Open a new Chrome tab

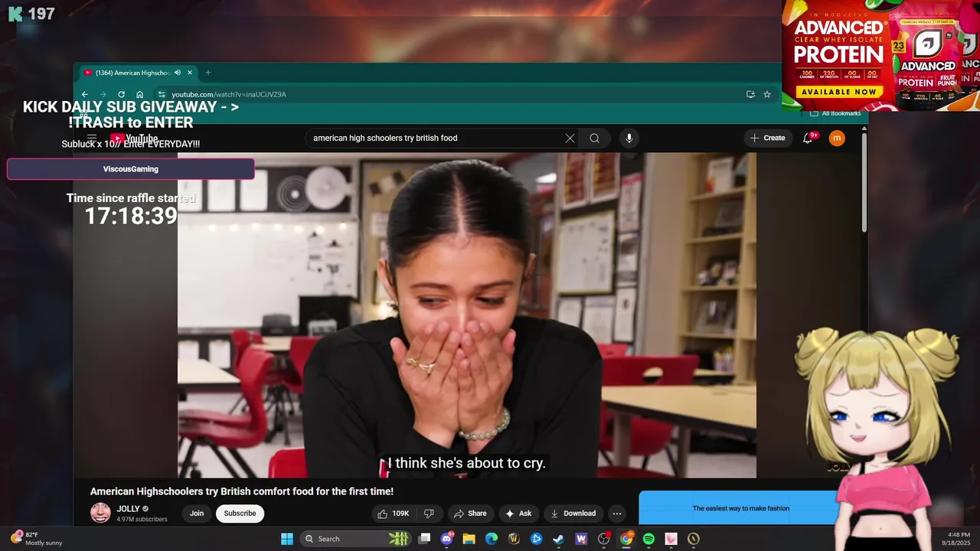(x=207, y=73)
